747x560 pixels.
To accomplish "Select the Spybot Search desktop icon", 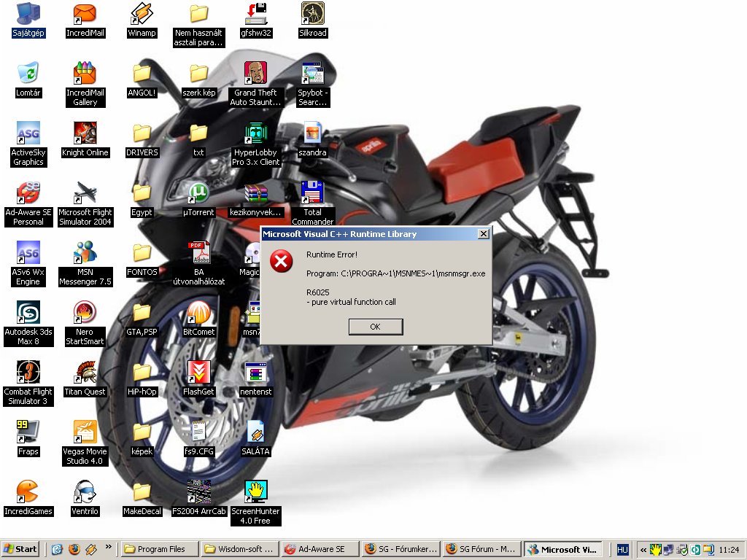I will 312,74.
